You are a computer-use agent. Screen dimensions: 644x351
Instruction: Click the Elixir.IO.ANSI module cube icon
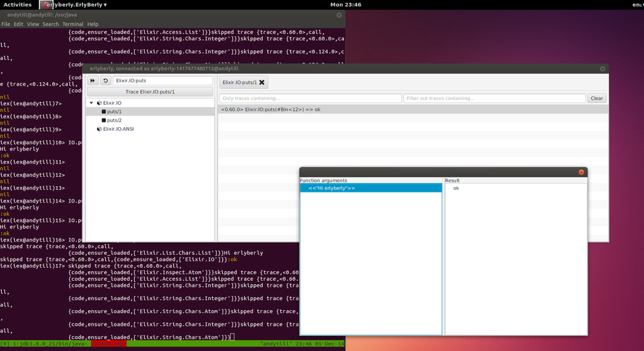pyautogui.click(x=99, y=129)
